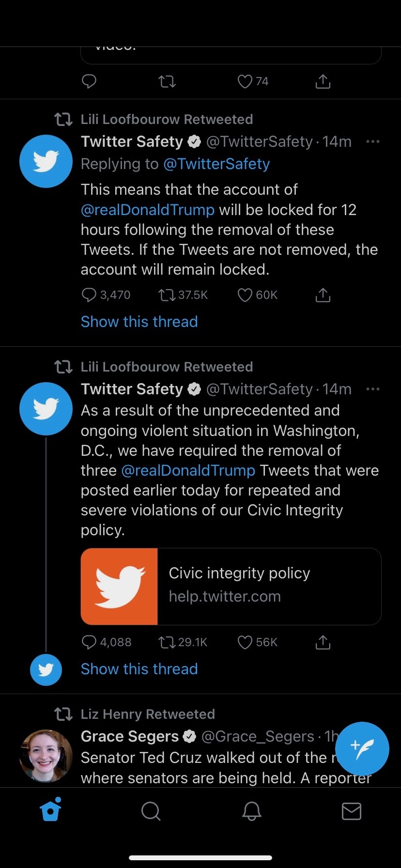This screenshot has height=868, width=401.
Task: Open the Messages envelope tab
Action: tap(351, 811)
